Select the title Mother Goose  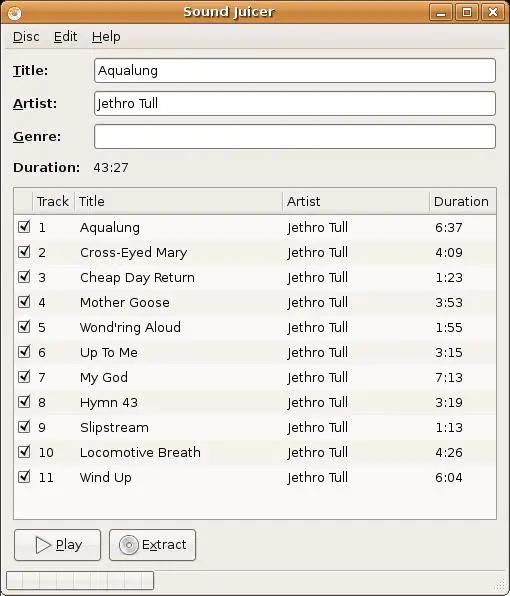coord(125,302)
